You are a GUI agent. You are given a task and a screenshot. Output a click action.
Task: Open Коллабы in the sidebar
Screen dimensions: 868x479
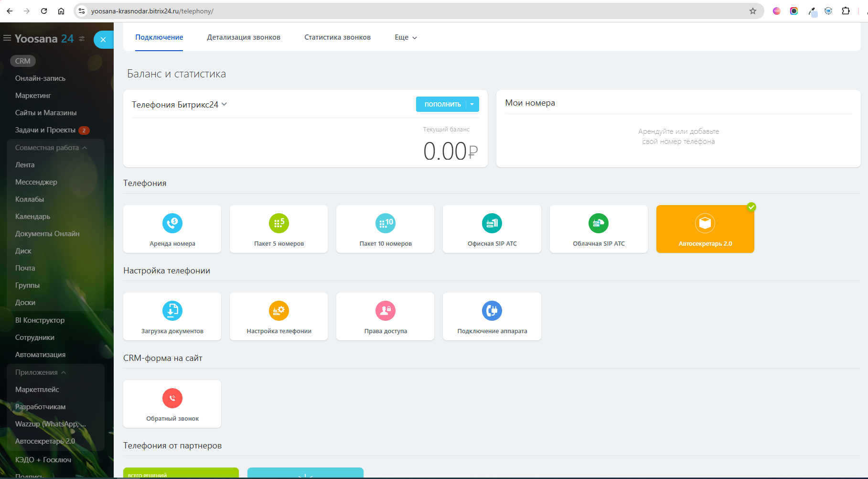click(x=30, y=199)
